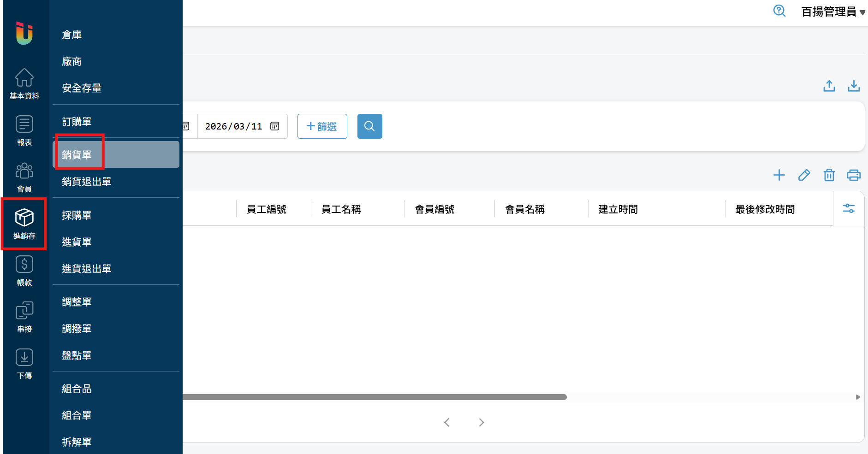Click the trash delete icon

point(829,175)
